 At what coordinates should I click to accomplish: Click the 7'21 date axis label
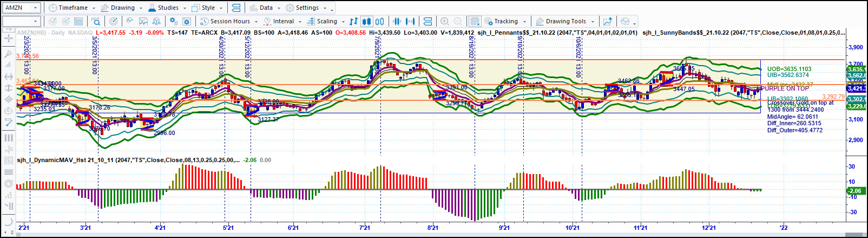(x=365, y=228)
